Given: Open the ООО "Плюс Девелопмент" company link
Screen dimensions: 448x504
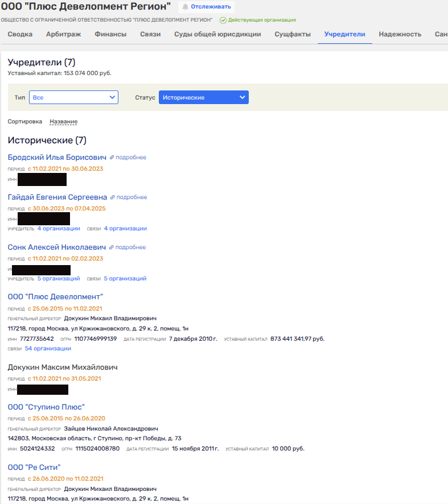Looking at the screenshot, I should (55, 297).
